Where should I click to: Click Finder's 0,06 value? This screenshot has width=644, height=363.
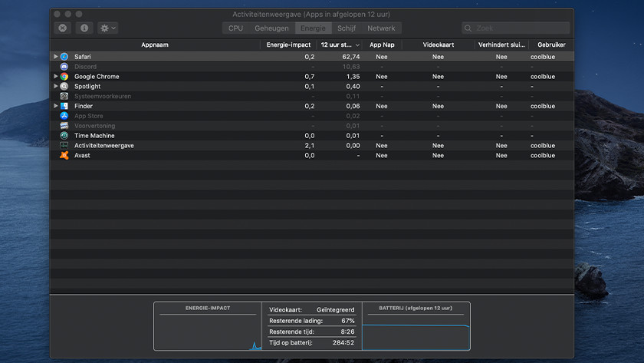tap(353, 106)
